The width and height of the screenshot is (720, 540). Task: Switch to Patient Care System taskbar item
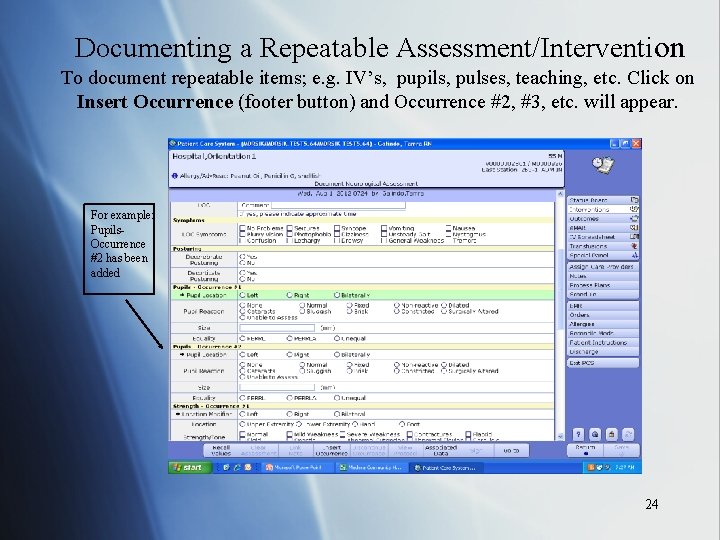446,467
